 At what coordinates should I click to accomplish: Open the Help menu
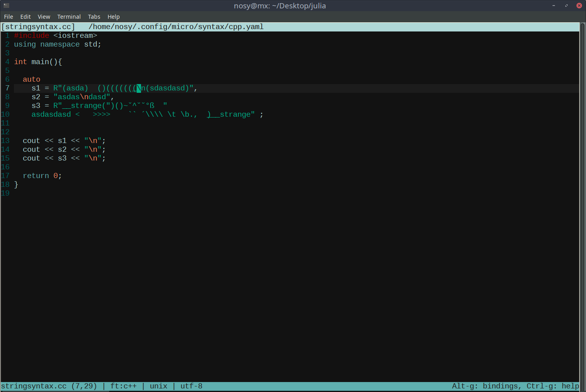[x=114, y=16]
